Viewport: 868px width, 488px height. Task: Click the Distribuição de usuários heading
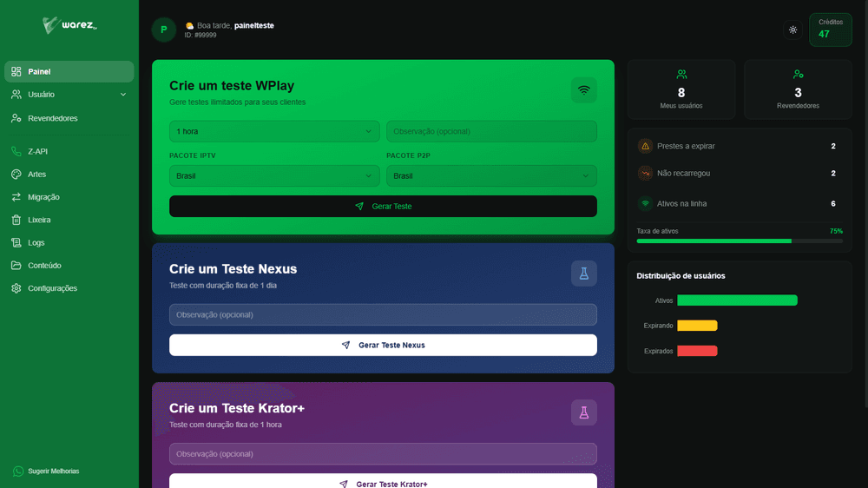[x=681, y=276]
